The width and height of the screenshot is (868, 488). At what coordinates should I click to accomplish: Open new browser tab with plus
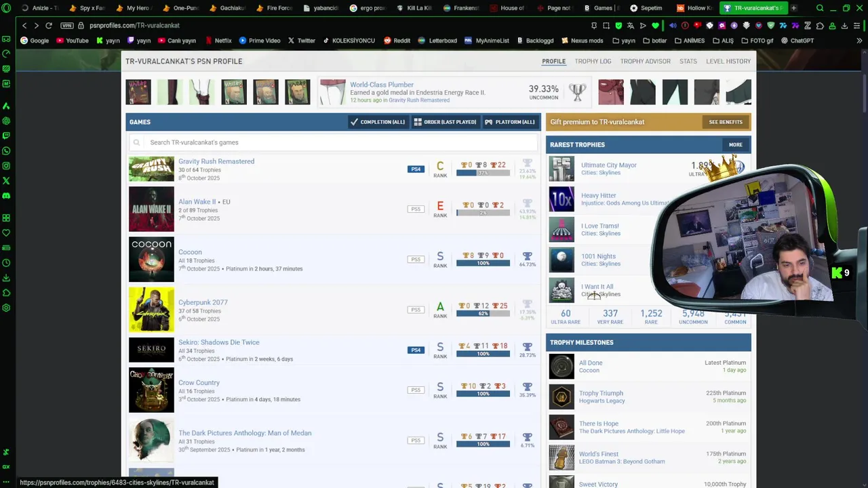pyautogui.click(x=793, y=8)
